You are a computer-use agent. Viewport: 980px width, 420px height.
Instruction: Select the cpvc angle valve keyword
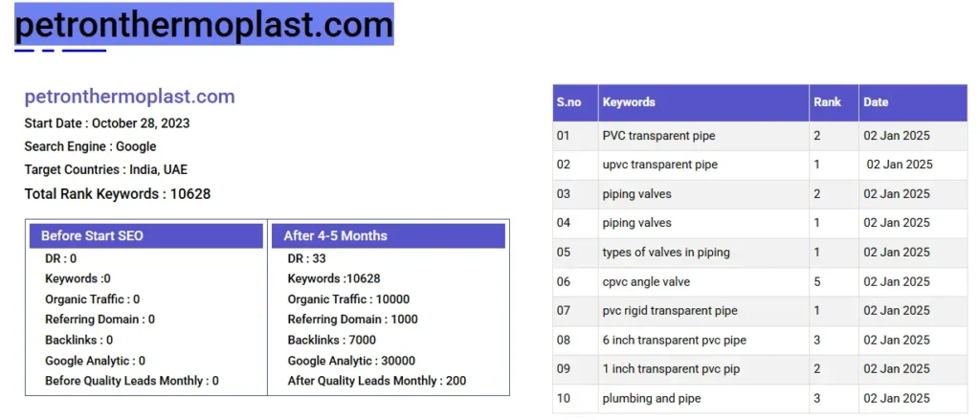tap(646, 282)
